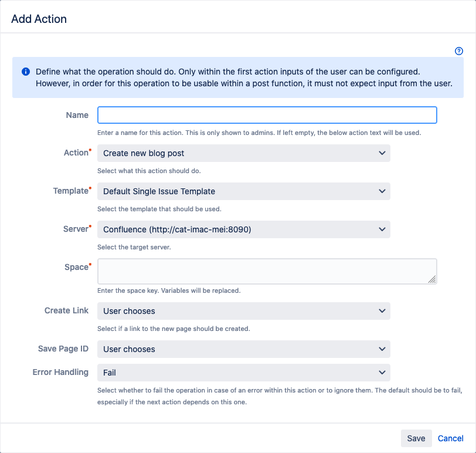Open the Error Handling dropdown set to Fail
This screenshot has height=453, width=476.
pos(243,373)
